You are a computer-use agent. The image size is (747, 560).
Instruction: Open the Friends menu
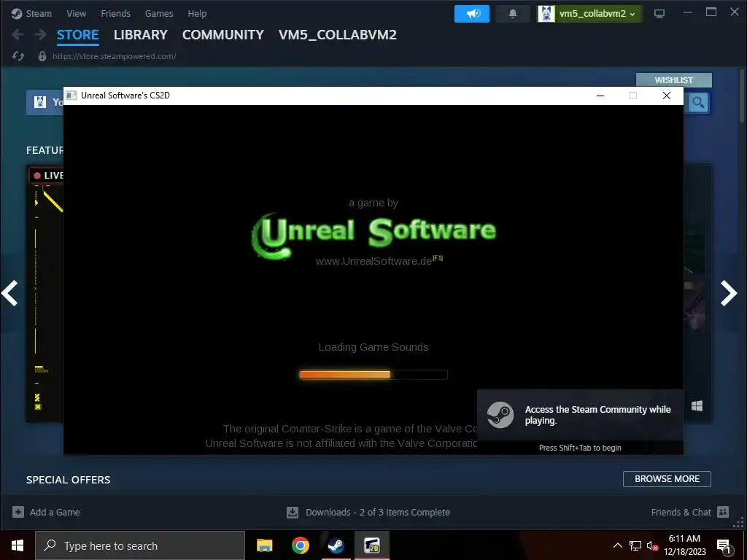[x=116, y=14]
